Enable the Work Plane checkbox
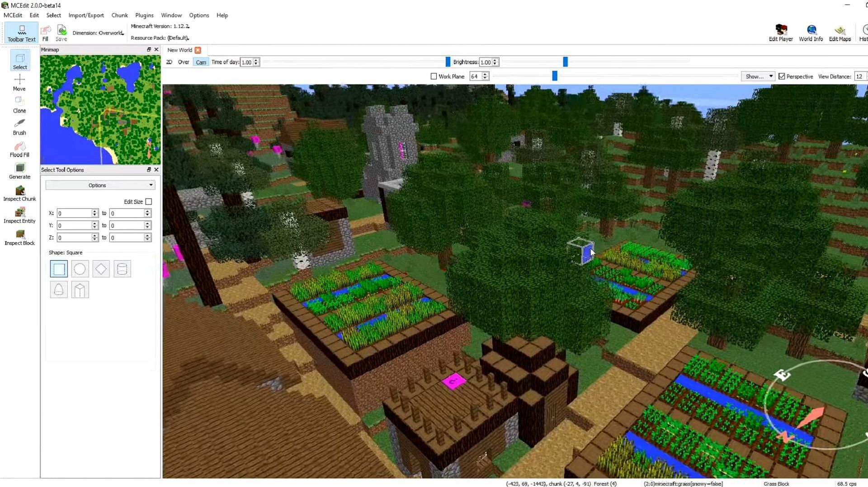The image size is (868, 487). tap(434, 76)
